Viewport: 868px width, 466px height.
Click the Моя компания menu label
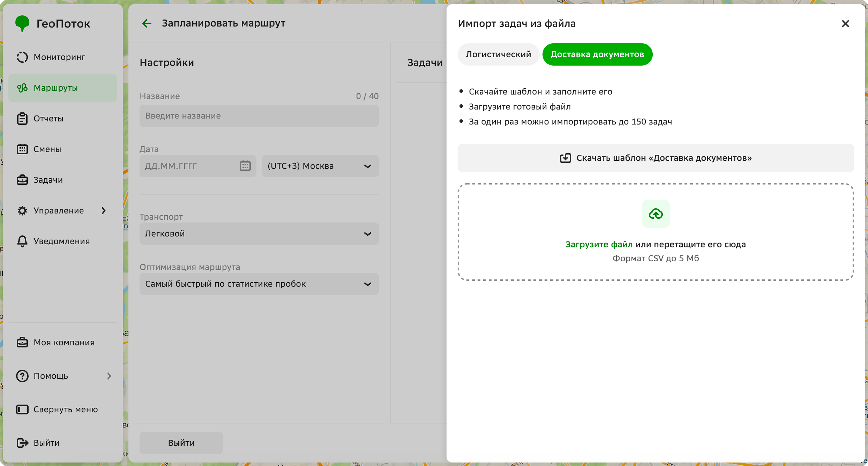[x=64, y=342]
